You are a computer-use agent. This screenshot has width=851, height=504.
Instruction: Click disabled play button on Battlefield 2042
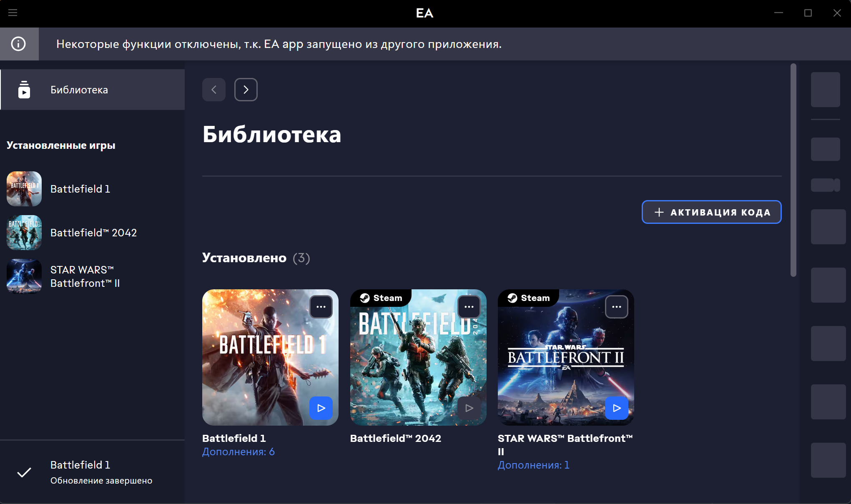pyautogui.click(x=469, y=408)
